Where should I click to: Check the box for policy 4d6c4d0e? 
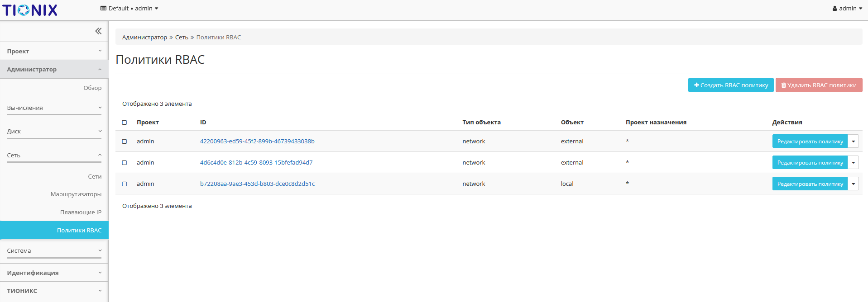tap(125, 163)
